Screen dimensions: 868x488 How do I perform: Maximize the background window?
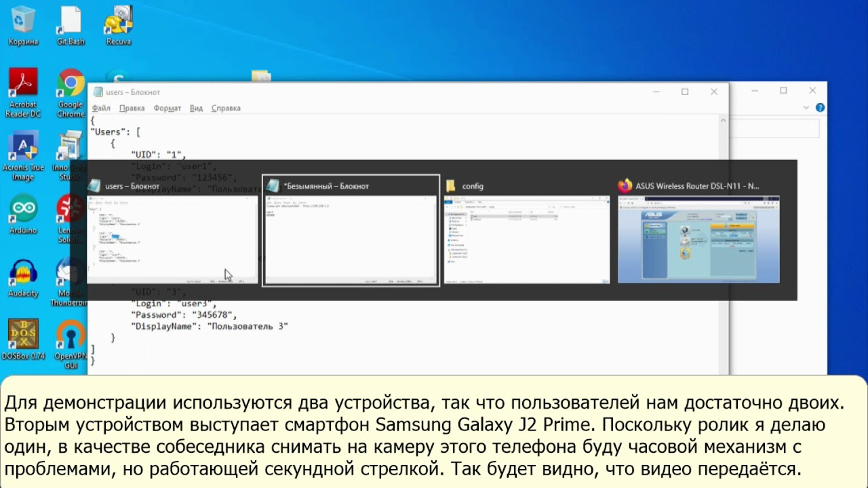[783, 90]
